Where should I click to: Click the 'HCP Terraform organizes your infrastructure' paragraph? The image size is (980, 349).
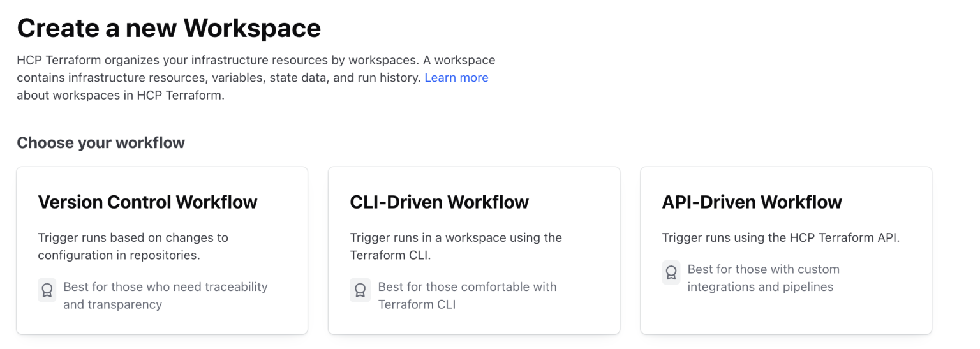point(256,78)
